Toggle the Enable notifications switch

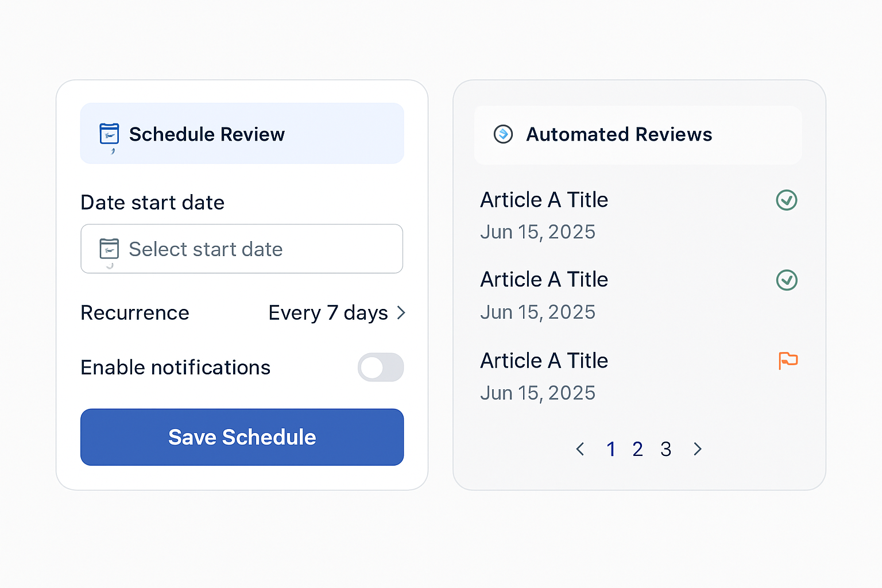pyautogui.click(x=381, y=367)
